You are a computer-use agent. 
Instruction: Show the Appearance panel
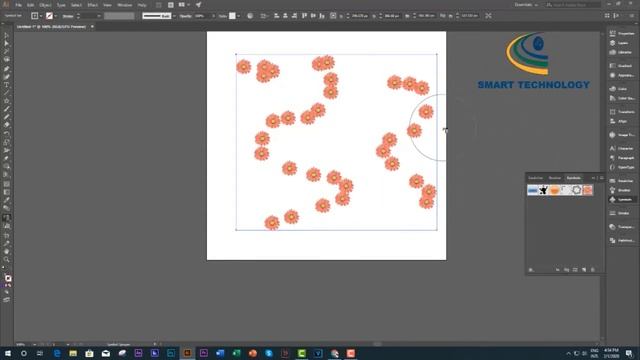(x=622, y=76)
